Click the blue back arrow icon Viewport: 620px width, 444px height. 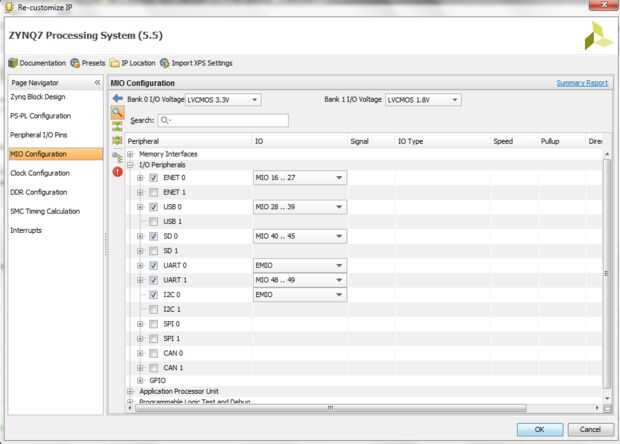[117, 98]
